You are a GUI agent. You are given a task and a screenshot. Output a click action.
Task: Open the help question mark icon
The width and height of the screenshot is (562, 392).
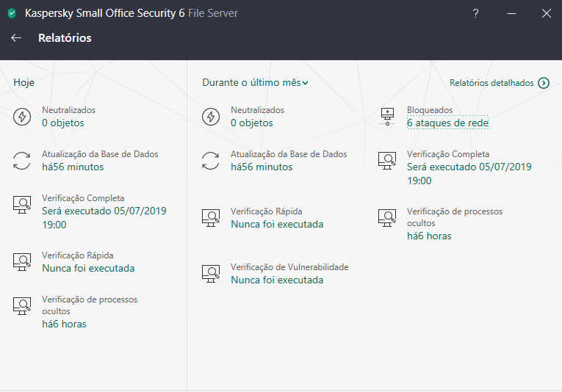[476, 13]
